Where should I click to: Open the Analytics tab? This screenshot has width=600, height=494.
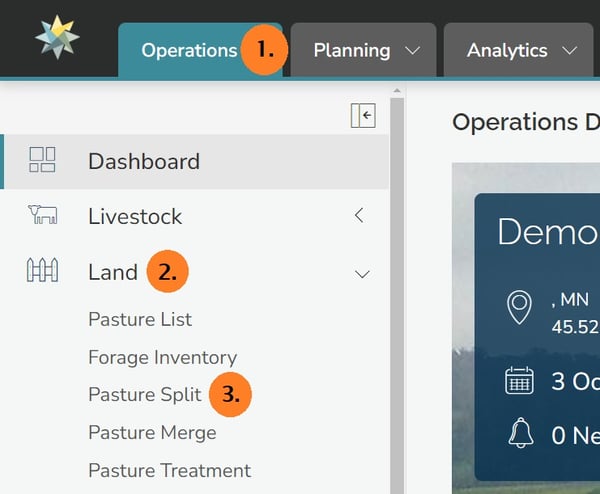click(507, 50)
